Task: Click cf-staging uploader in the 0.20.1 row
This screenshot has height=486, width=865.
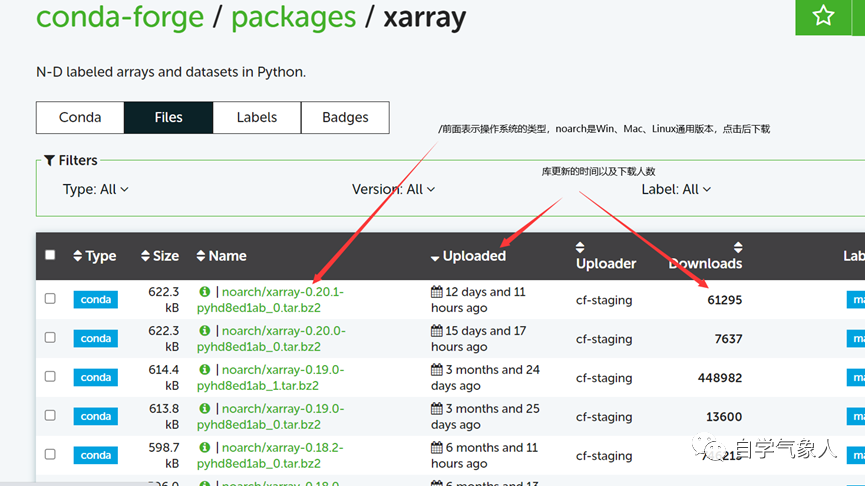Action: tap(604, 300)
